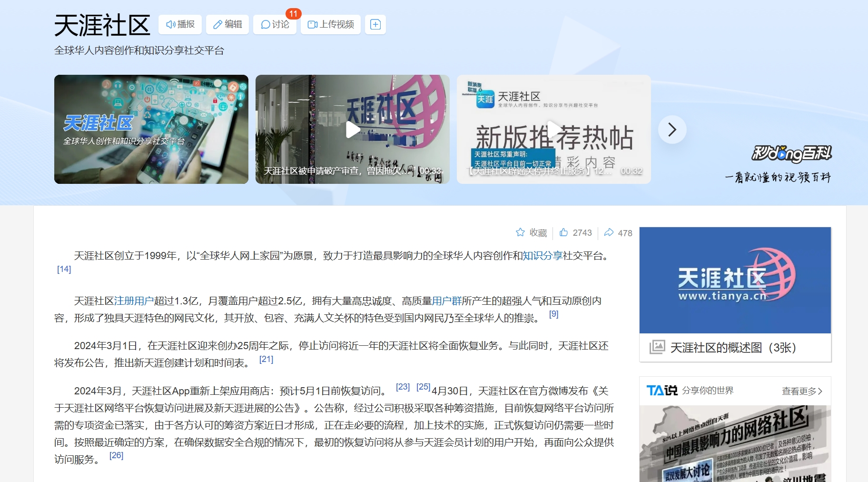Click the 播报 audio broadcast button

click(x=180, y=24)
